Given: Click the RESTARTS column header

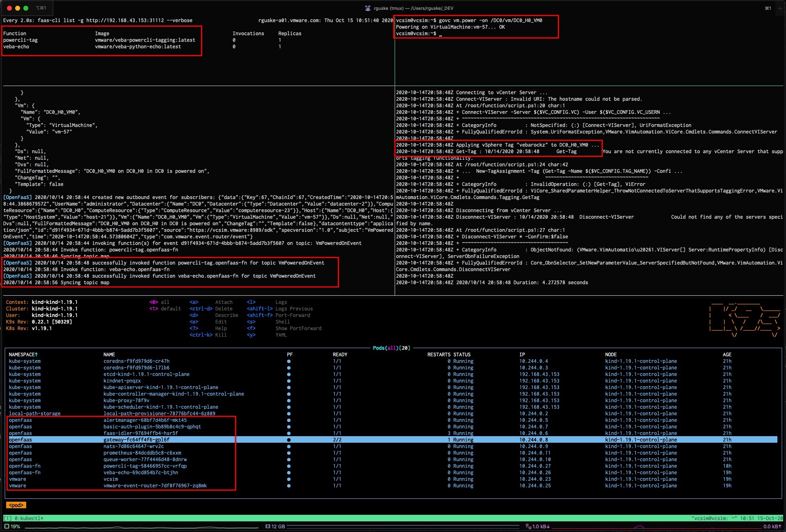Looking at the screenshot, I should [439, 355].
